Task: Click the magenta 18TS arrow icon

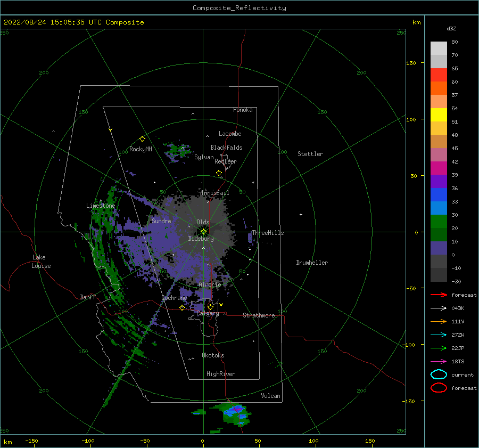Action: point(439,362)
